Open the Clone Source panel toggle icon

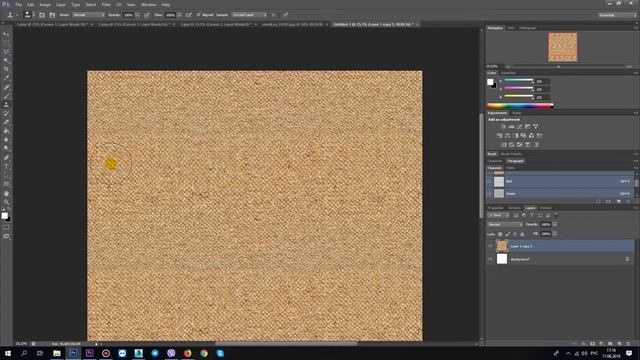pyautogui.click(x=52, y=15)
